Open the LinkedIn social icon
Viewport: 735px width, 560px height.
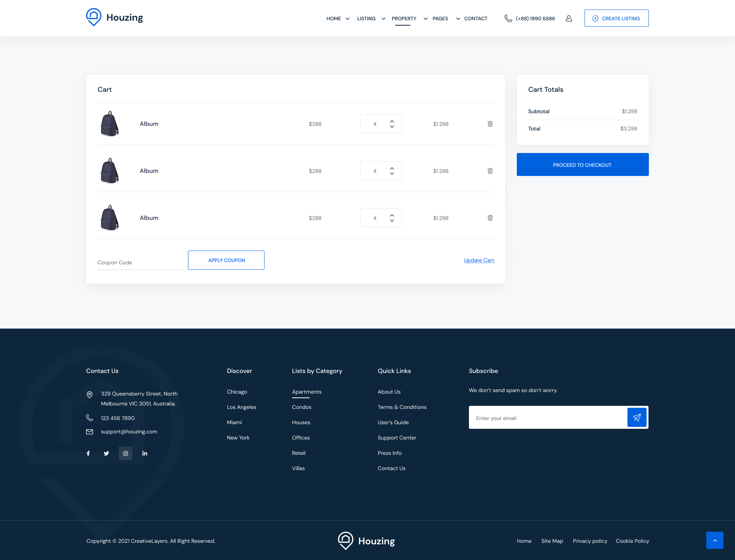(x=145, y=453)
